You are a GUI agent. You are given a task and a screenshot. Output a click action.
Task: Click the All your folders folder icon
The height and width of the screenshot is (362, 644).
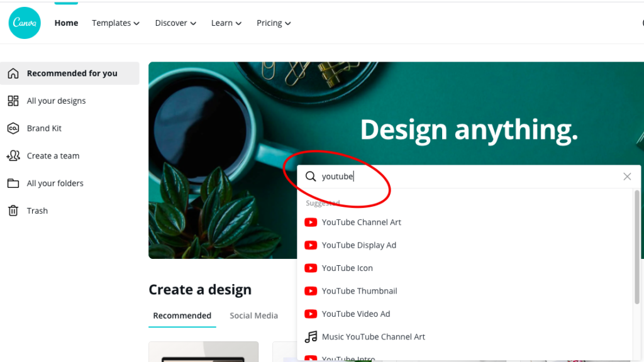click(x=13, y=184)
